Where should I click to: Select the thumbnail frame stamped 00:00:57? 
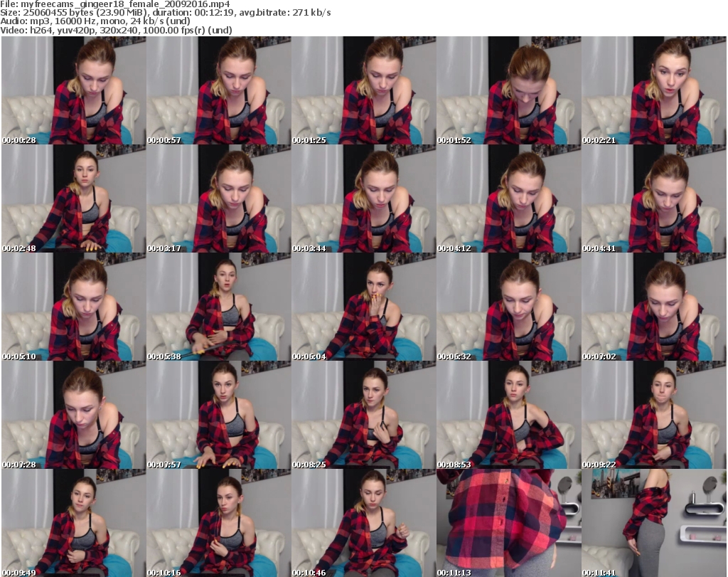[219, 90]
